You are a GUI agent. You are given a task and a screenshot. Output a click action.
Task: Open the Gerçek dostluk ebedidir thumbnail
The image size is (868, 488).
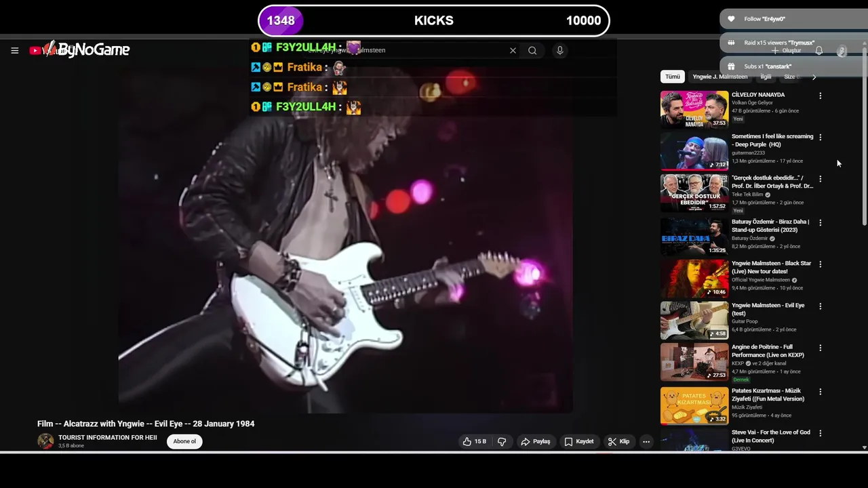point(694,193)
